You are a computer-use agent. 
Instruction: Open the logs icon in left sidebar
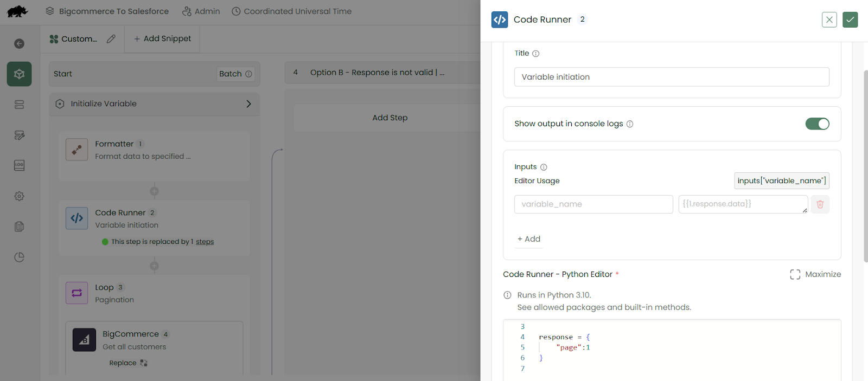[19, 165]
